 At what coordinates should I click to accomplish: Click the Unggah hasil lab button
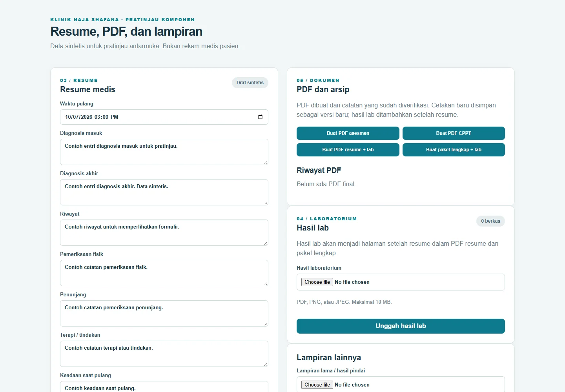click(x=401, y=326)
